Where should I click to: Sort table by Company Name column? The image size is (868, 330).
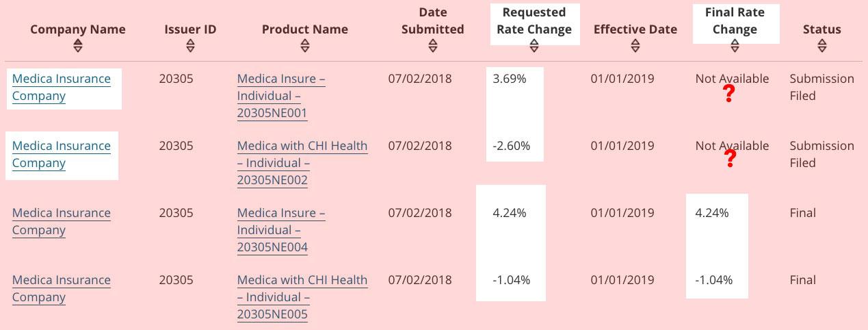[78, 46]
